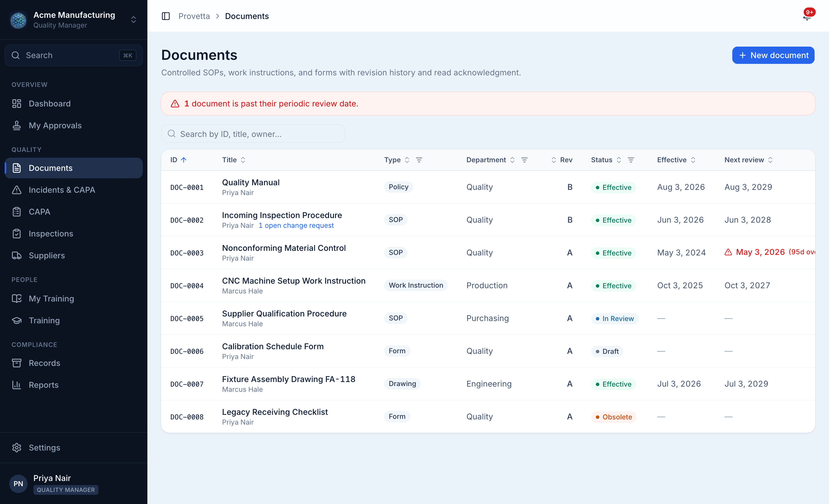Click the PN user avatar
Screen dimensions: 829x504
coord(18,484)
